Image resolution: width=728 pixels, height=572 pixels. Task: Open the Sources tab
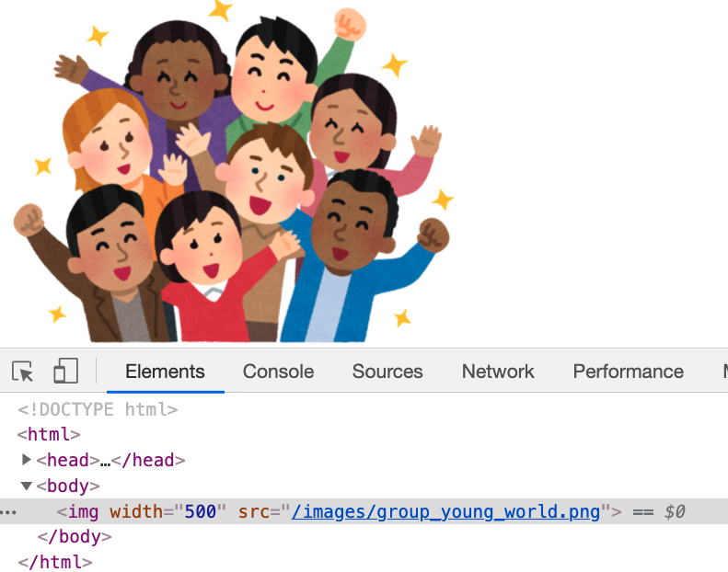coord(387,372)
